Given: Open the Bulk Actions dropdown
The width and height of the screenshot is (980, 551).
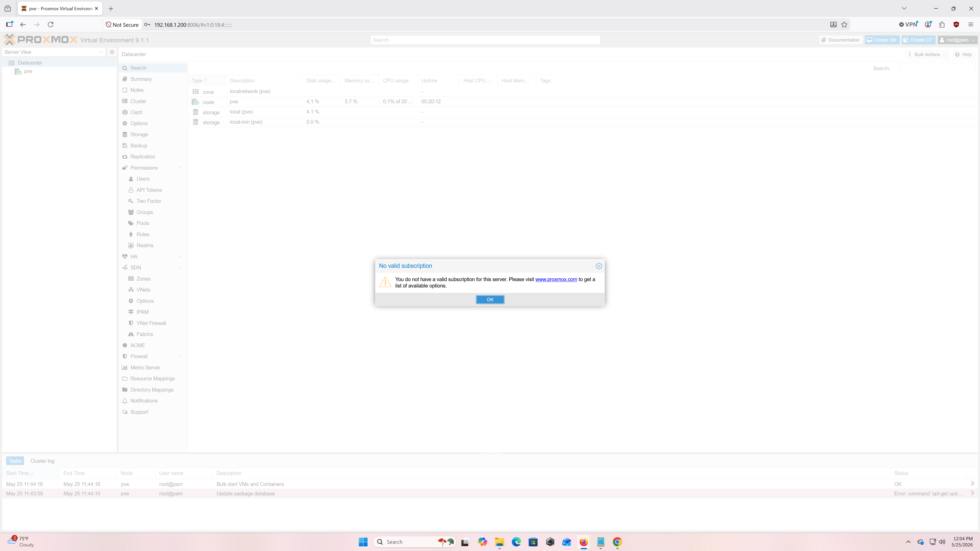Looking at the screenshot, I should [927, 54].
